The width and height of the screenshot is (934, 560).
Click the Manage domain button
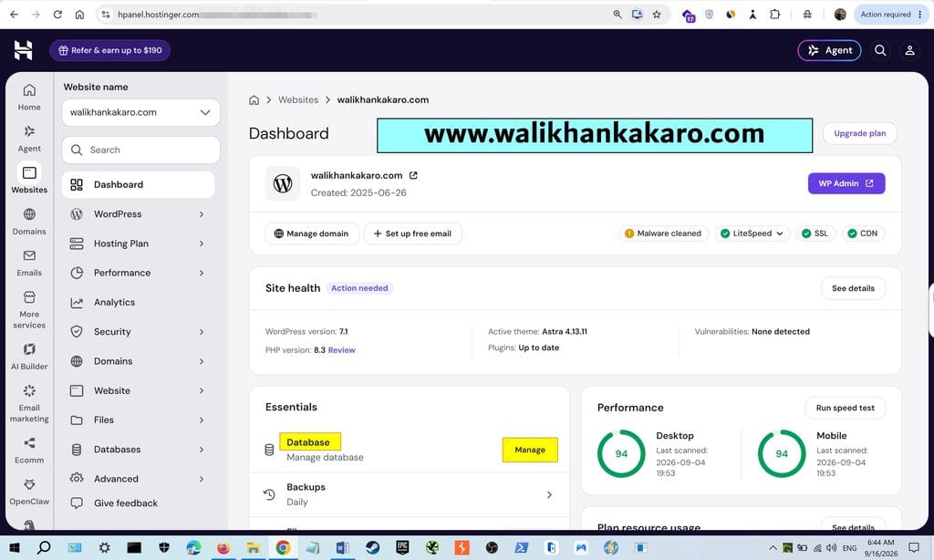[x=312, y=233]
